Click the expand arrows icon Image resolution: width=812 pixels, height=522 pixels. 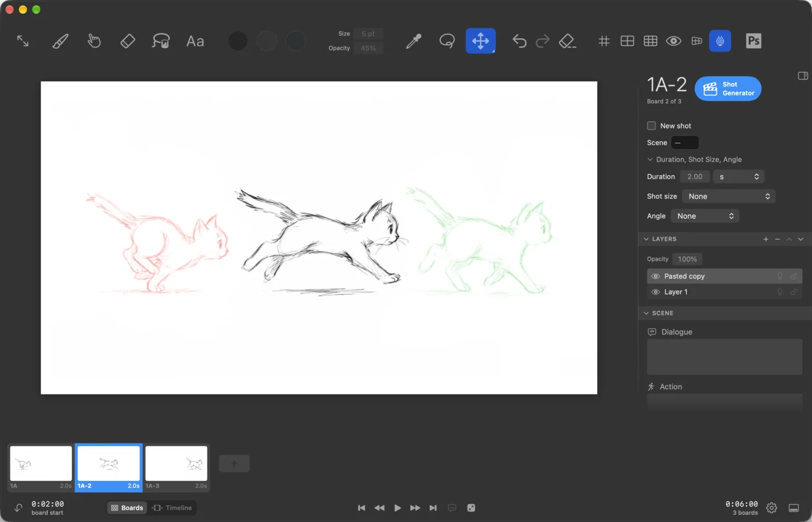(x=23, y=41)
